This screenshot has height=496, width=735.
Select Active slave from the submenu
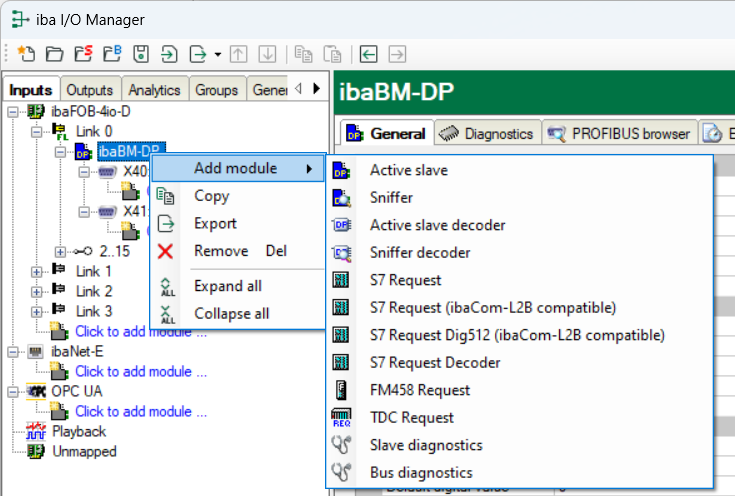pos(408,170)
